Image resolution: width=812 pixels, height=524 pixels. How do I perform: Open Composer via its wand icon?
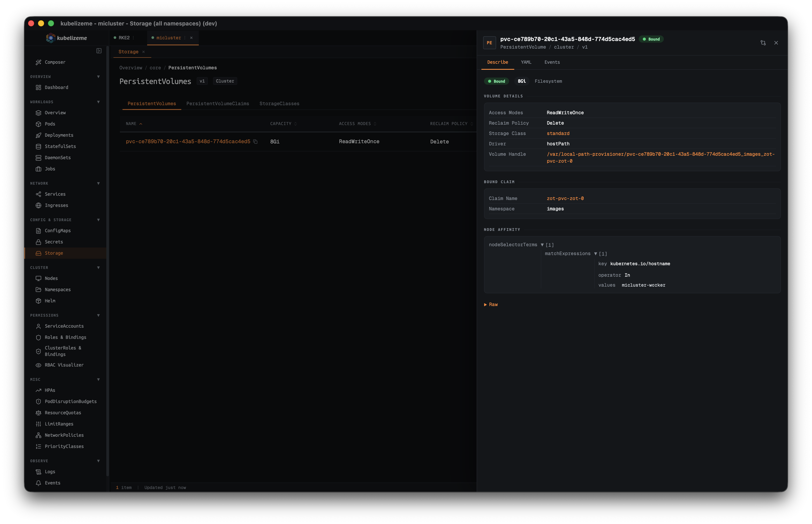point(38,62)
